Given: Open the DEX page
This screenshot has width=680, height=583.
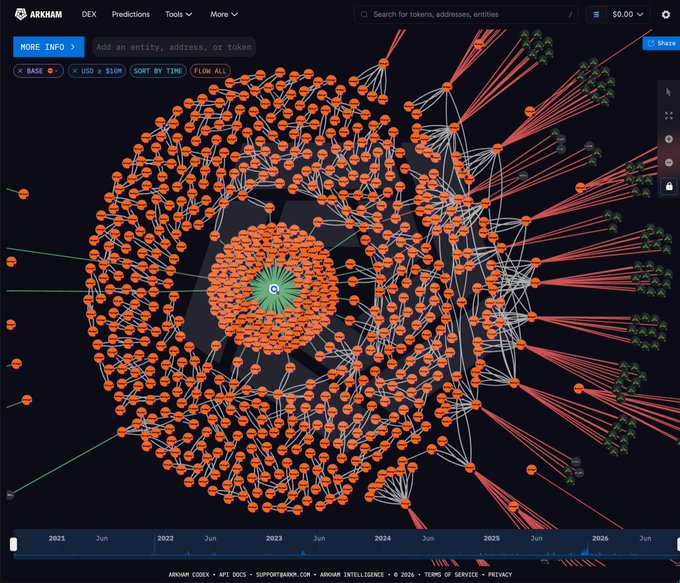Looking at the screenshot, I should coord(89,14).
